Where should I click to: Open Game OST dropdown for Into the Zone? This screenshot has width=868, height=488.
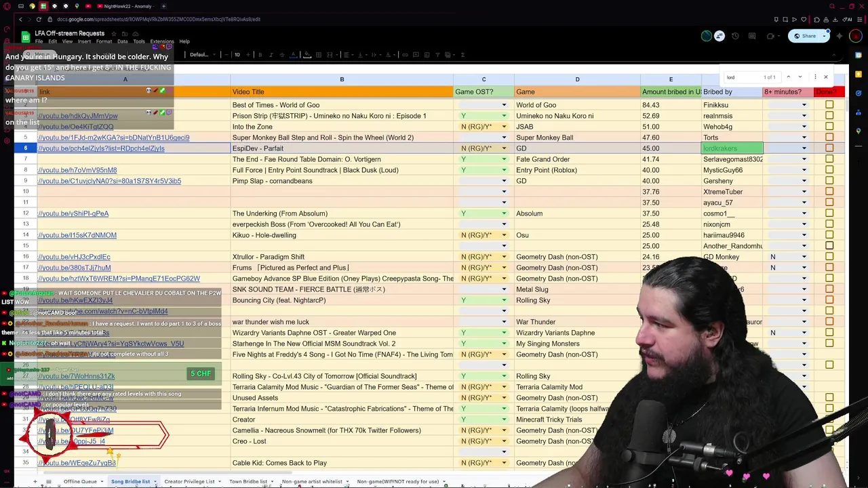pos(504,127)
